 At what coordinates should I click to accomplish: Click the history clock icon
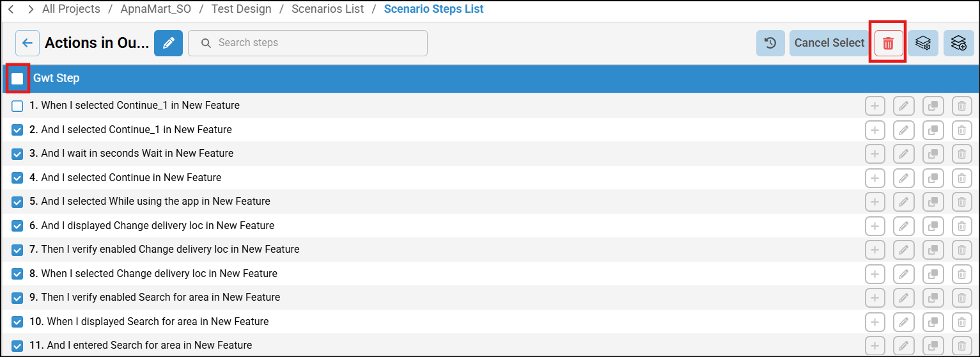coord(770,43)
